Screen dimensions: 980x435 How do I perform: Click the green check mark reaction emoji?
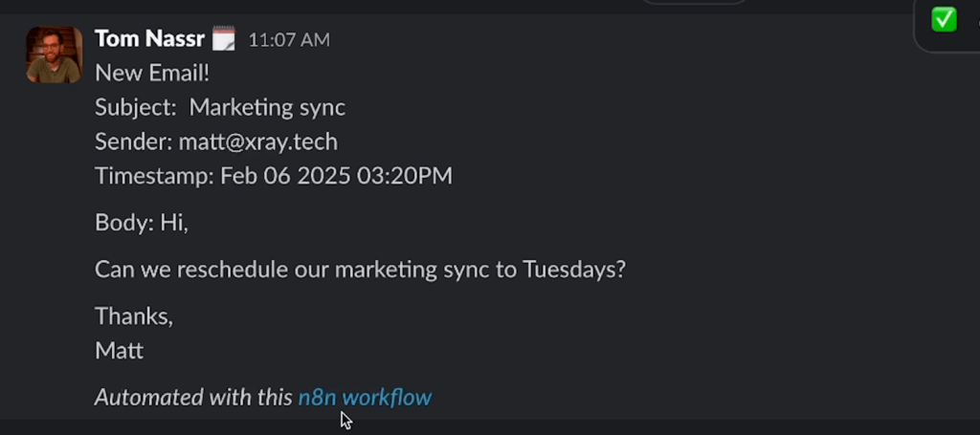point(944,18)
